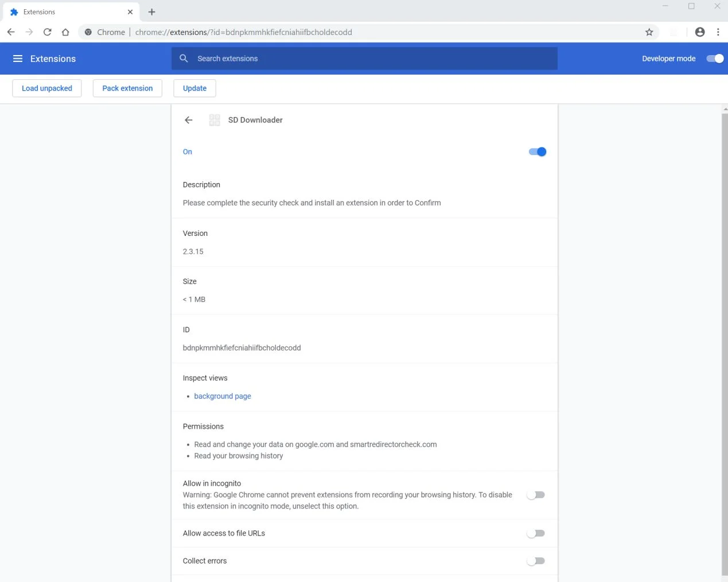Click the browser reload page icon
Viewport: 728px width, 582px height.
coord(48,32)
